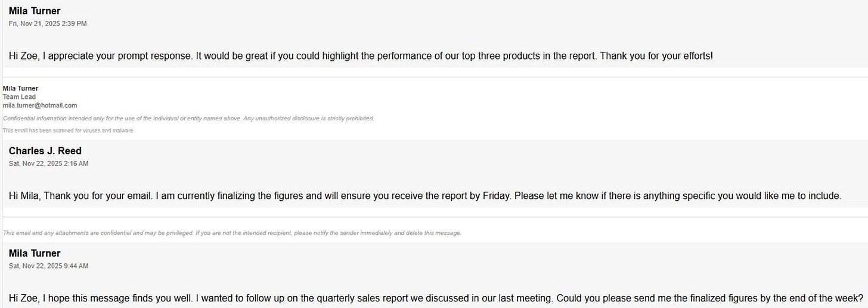Click the word 'Friday' in Charles's reply
868x308 pixels.
click(x=496, y=195)
